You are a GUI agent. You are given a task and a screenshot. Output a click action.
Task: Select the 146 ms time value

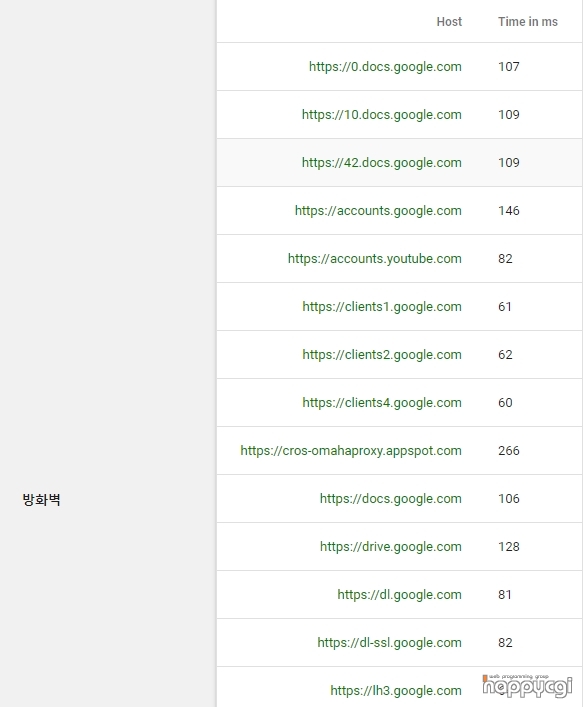click(x=509, y=211)
